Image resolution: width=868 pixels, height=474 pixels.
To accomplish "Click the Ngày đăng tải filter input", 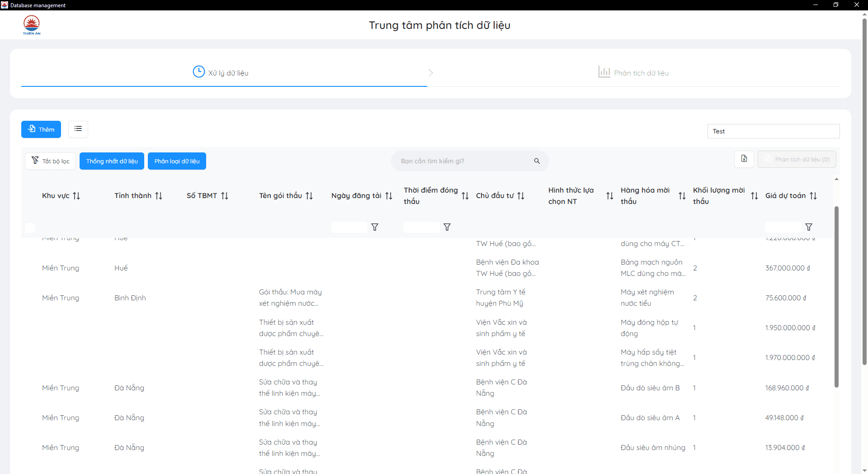I will (x=349, y=227).
